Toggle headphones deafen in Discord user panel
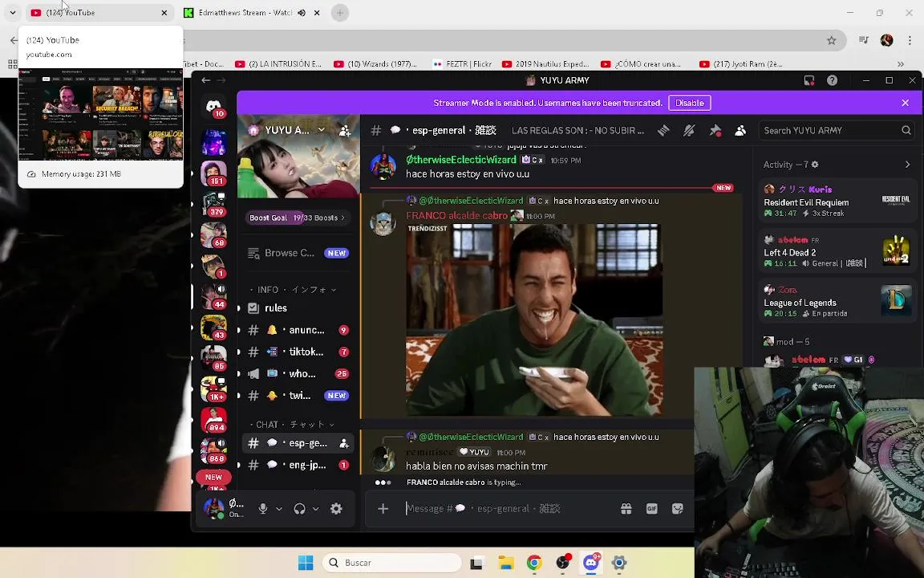Viewport: 924px width, 578px height. 299,508
